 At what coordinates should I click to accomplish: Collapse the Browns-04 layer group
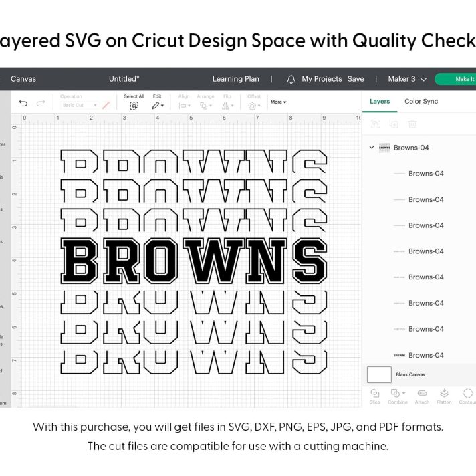372,148
